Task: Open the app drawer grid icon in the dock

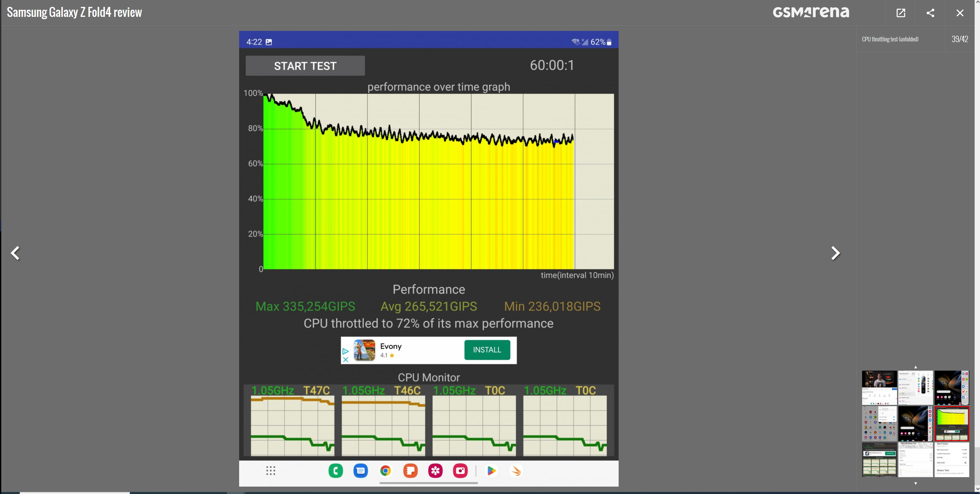Action: [x=271, y=471]
